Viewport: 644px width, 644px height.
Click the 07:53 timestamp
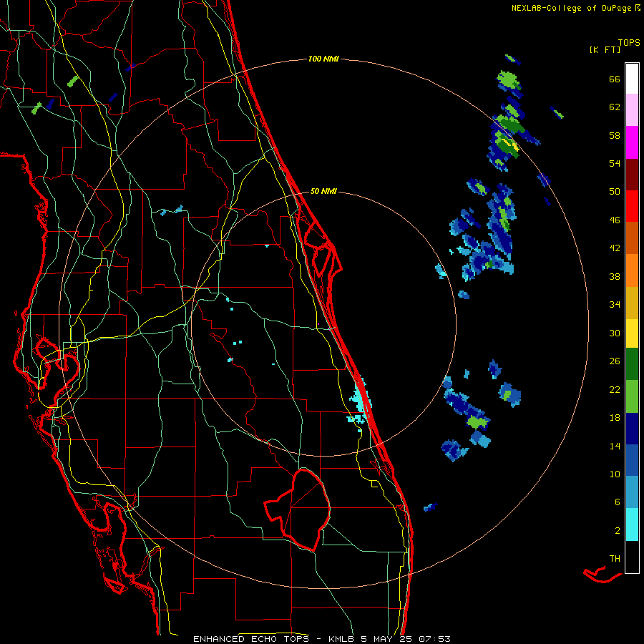coord(434,639)
